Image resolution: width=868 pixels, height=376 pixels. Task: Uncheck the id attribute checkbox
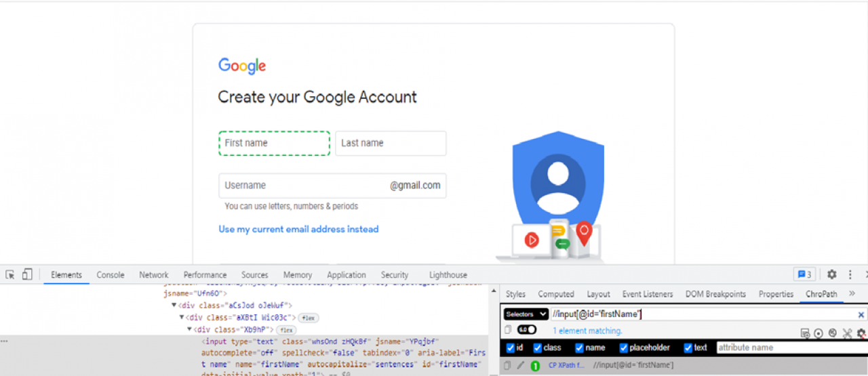pos(511,348)
